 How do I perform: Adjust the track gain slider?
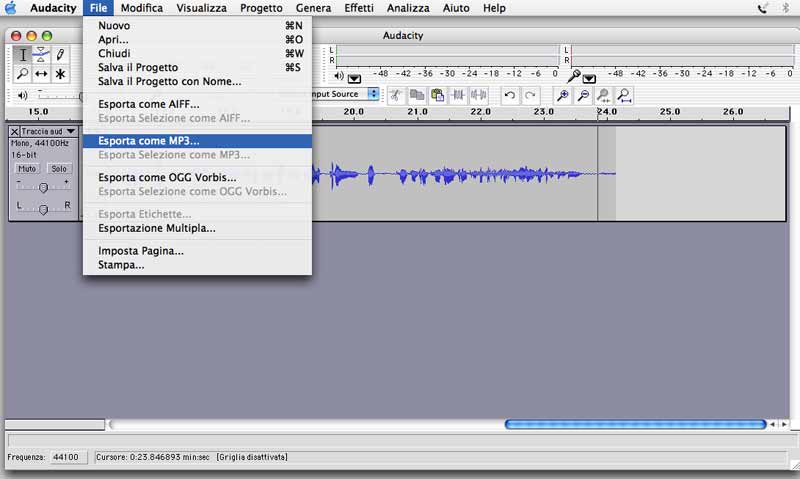43,188
